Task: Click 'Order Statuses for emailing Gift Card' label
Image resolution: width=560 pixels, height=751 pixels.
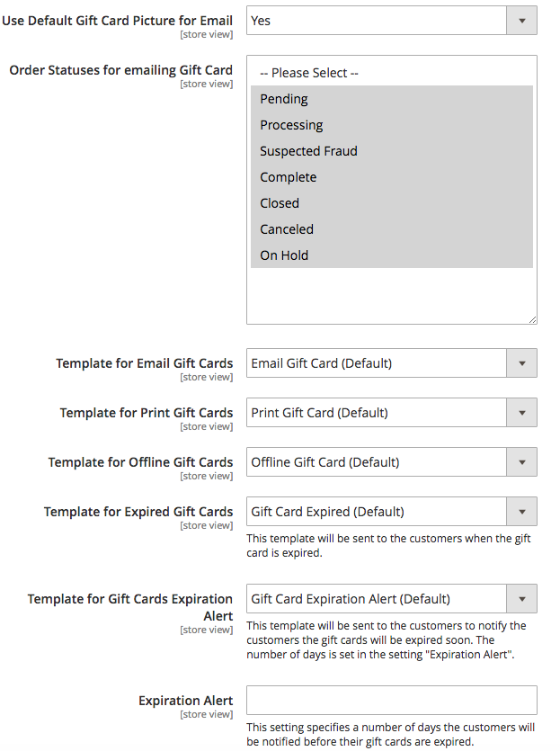Action: click(121, 70)
